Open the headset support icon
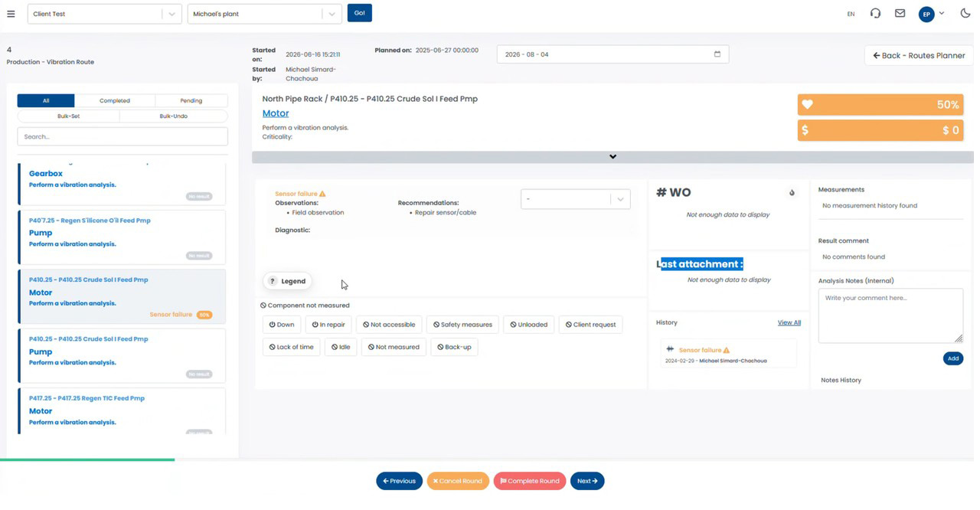 pyautogui.click(x=875, y=14)
